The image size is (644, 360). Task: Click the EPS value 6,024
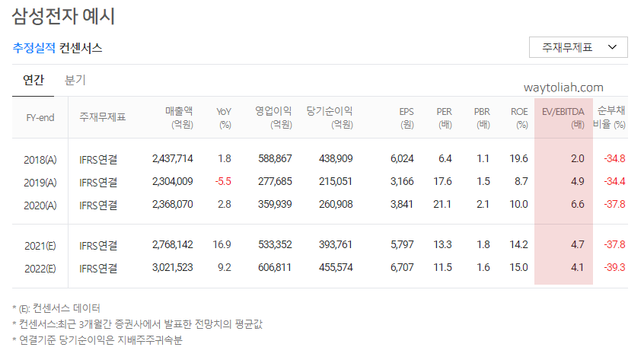(402, 158)
